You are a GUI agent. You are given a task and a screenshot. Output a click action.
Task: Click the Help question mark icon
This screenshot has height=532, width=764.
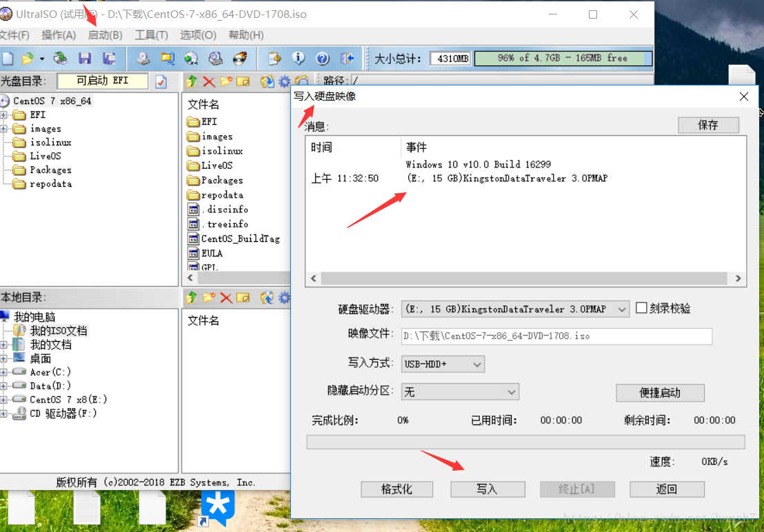(322, 59)
